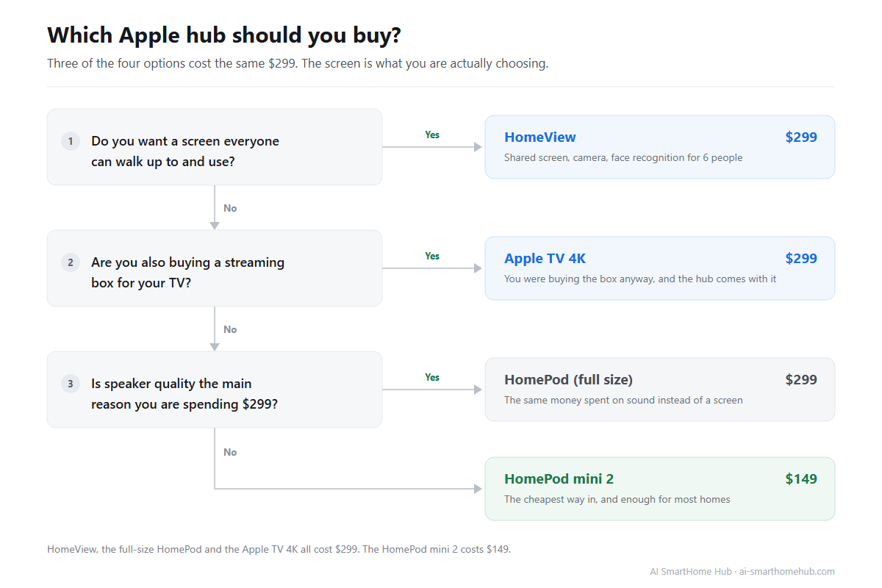
Task: Click 'The cheapest way in, and enough for most homes'
Action: click(x=617, y=499)
